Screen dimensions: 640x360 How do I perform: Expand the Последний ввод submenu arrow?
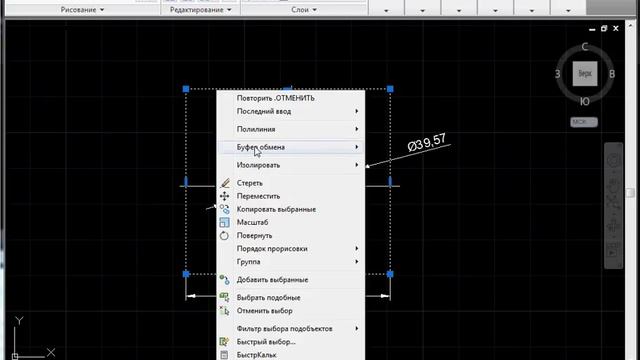tap(357, 111)
